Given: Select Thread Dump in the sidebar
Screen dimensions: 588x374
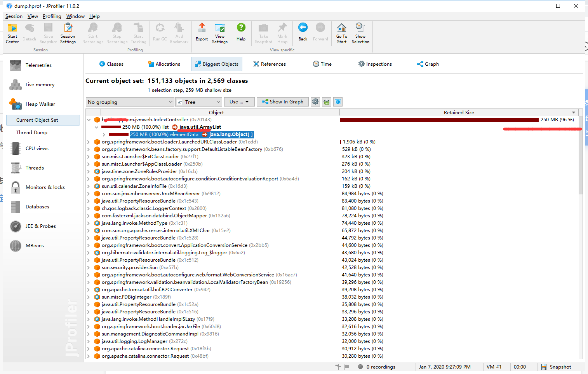Looking at the screenshot, I should 32,133.
